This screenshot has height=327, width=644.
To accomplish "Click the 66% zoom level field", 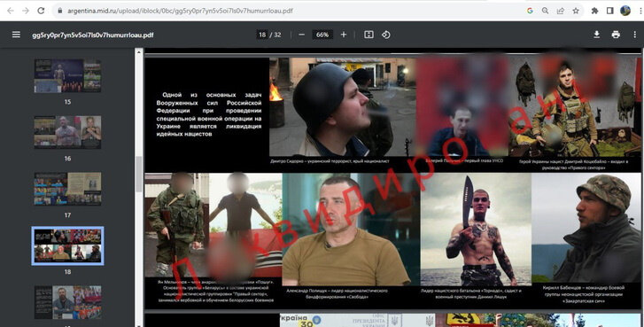I will point(322,35).
